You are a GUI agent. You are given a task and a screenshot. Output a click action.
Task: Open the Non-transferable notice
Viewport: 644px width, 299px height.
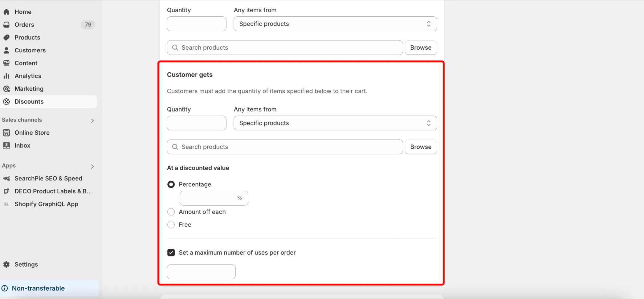click(x=49, y=288)
